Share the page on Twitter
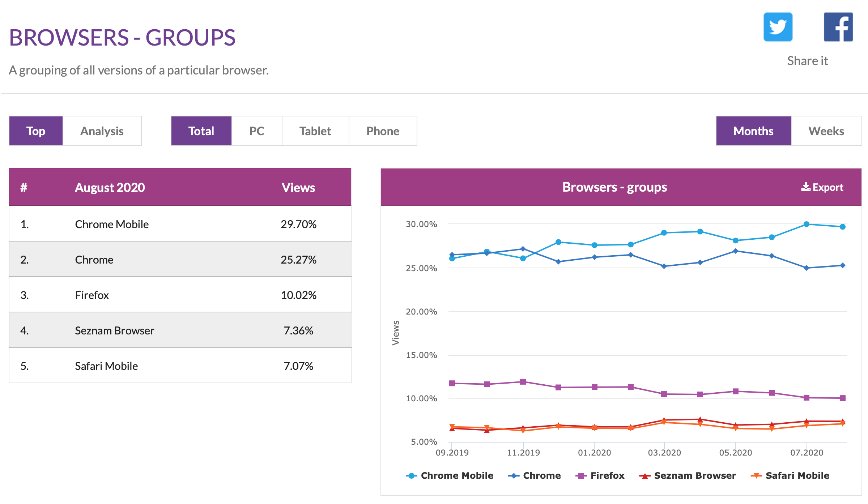This screenshot has height=504, width=868. pyautogui.click(x=778, y=27)
